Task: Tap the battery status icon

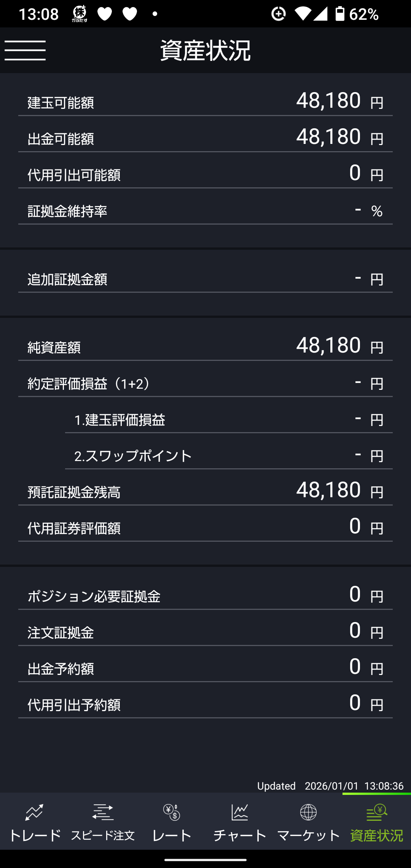Action: (x=339, y=14)
